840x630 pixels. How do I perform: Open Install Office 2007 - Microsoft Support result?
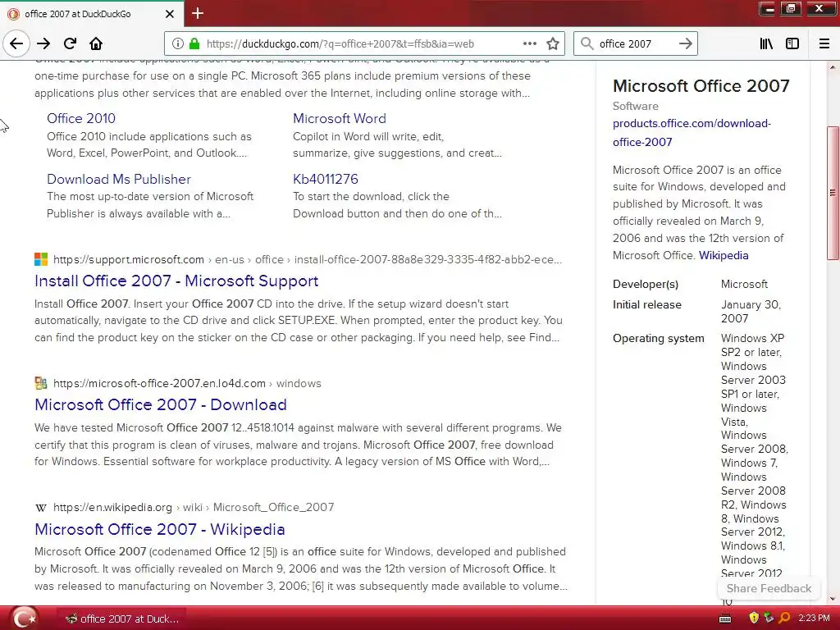click(x=176, y=281)
